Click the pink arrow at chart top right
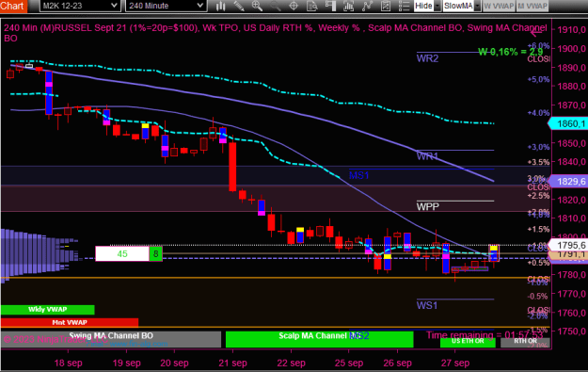This screenshot has width=588, height=372. click(x=536, y=32)
